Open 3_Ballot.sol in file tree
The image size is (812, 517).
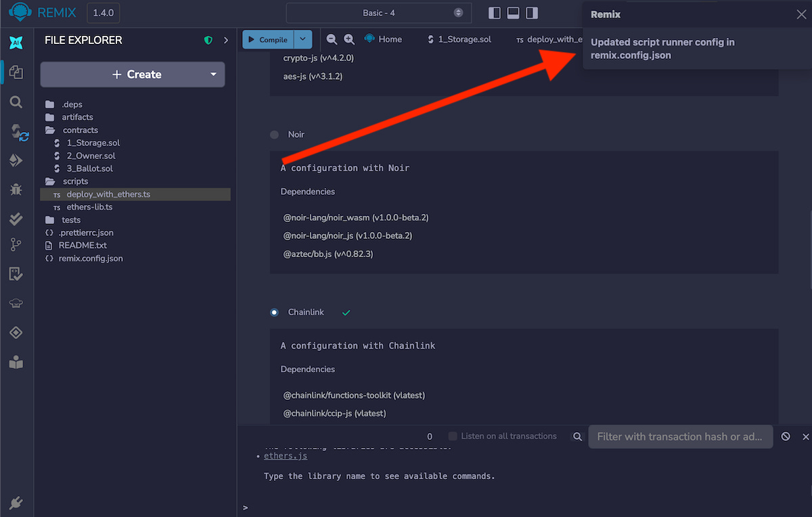(89, 168)
